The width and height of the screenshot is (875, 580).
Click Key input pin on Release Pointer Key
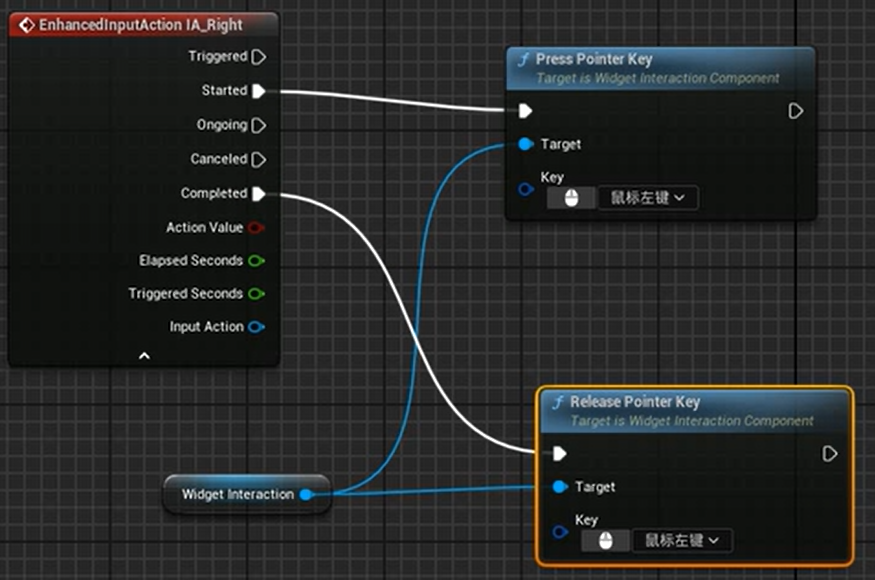(x=560, y=532)
